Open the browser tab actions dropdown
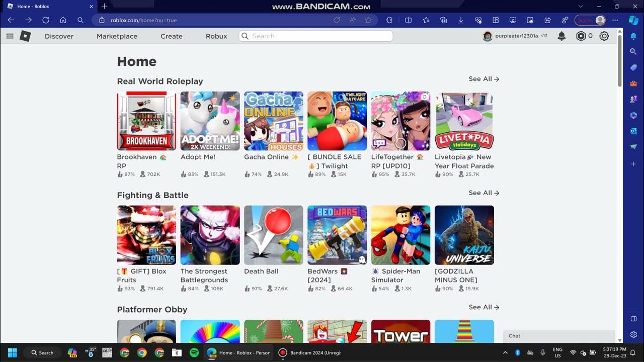 coord(581,7)
